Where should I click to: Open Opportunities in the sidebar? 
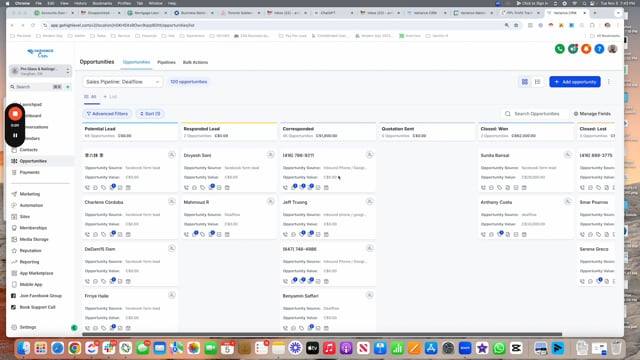click(33, 161)
